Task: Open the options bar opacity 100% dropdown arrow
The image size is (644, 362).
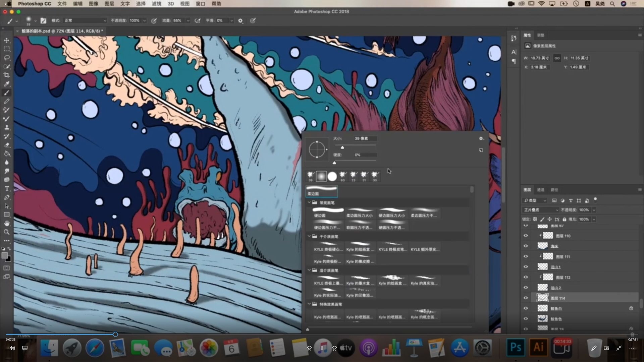Action: 145,20
